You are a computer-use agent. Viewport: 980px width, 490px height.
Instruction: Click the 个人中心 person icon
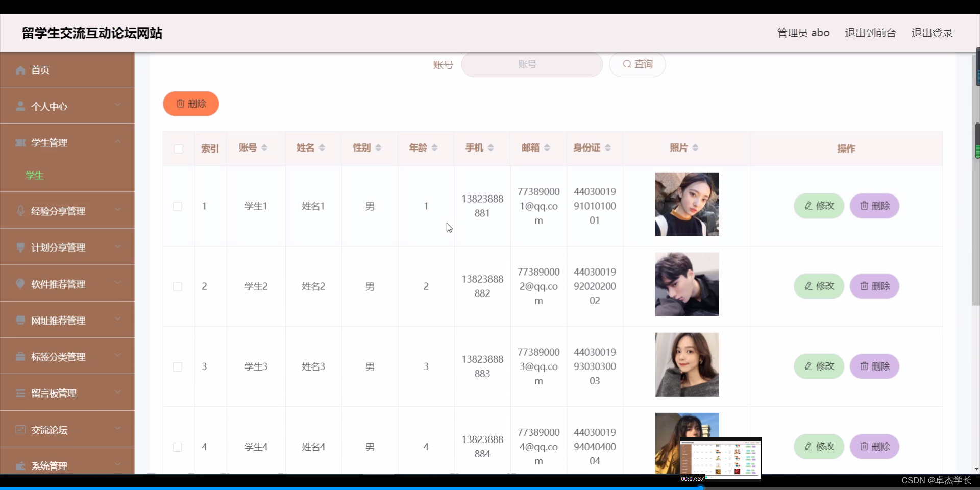point(20,106)
